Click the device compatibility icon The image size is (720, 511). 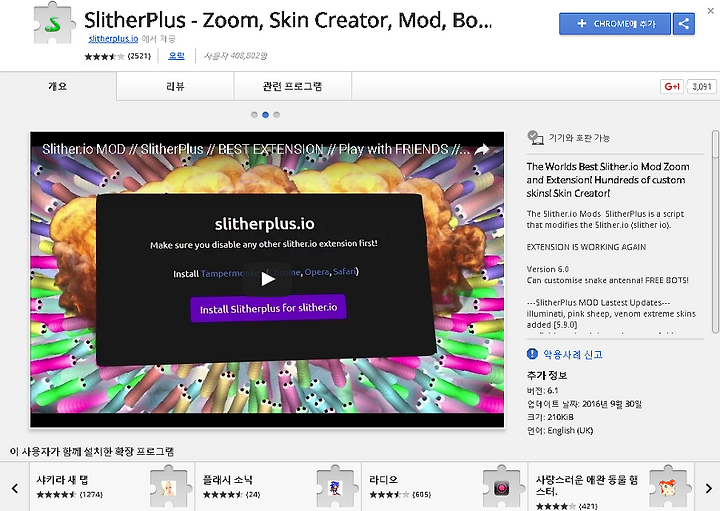(535, 137)
